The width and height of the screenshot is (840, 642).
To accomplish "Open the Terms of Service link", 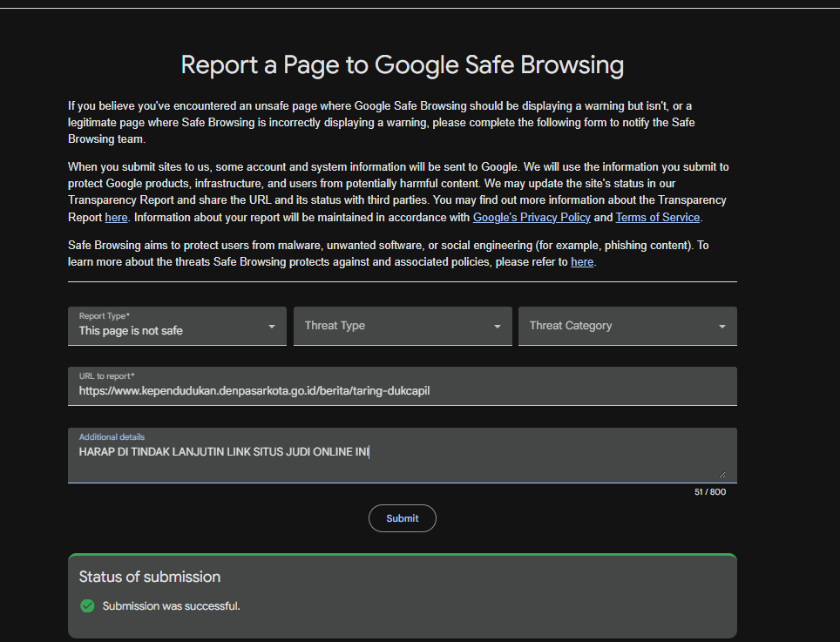I will point(657,218).
